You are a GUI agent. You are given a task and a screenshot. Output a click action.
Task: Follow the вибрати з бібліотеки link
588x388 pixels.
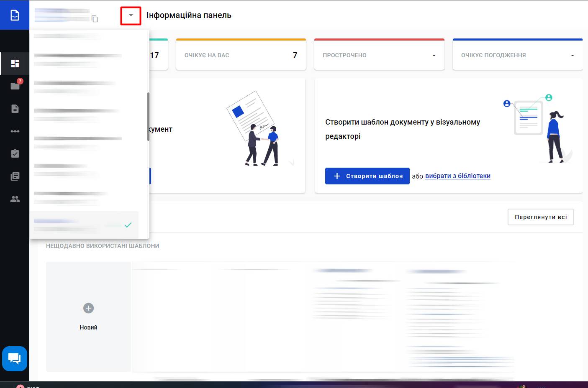457,176
